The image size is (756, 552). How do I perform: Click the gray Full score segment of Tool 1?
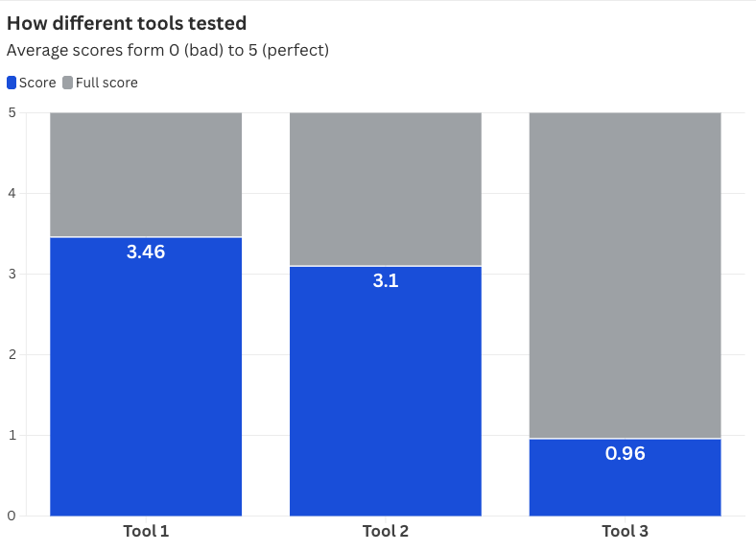[146, 174]
